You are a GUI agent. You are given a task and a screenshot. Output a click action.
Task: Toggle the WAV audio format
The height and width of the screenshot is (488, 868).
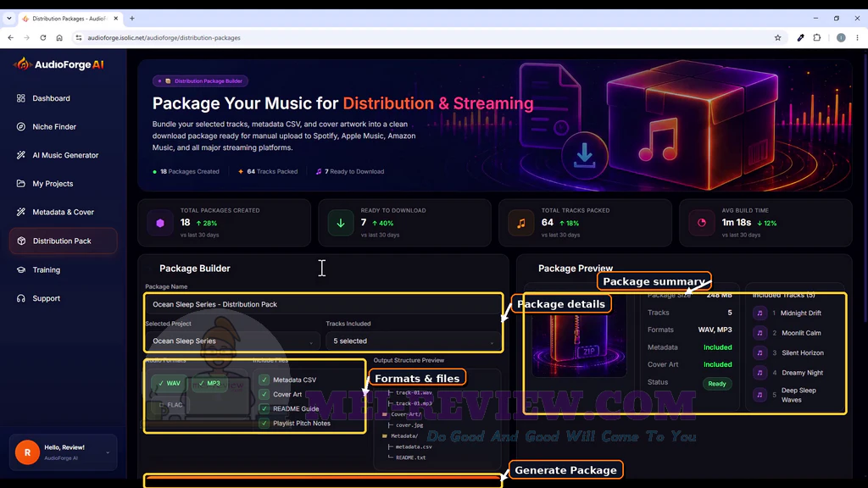[x=169, y=383]
